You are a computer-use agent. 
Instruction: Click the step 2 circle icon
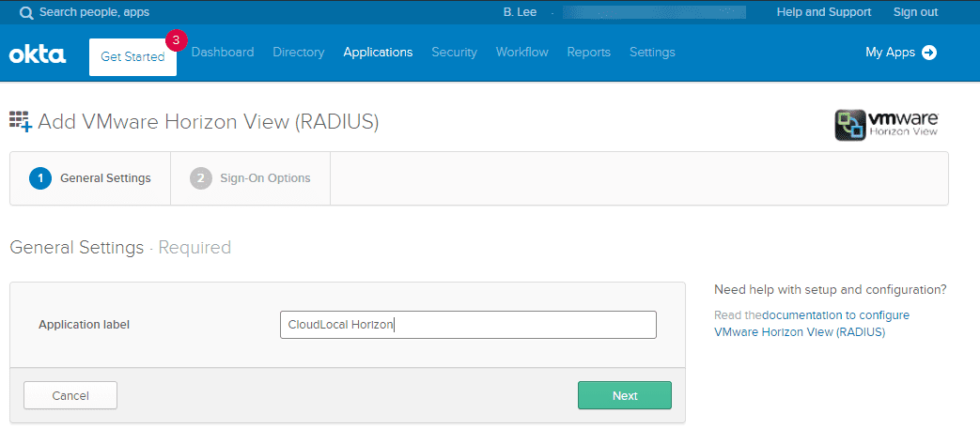201,178
